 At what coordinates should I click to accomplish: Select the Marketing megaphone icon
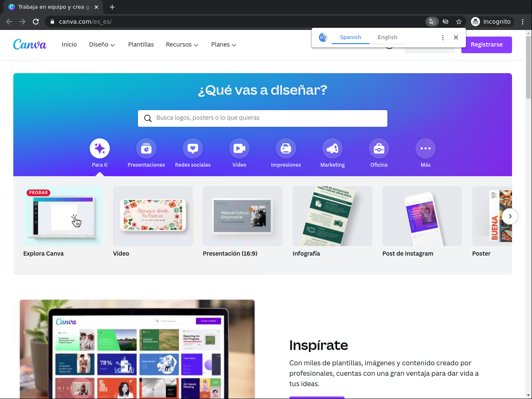pos(332,148)
